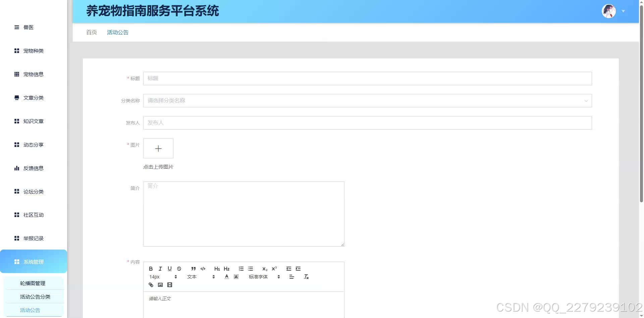Viewport: 644px width, 318px height.
Task: Toggle underline formatting in the editor
Action: tap(169, 269)
